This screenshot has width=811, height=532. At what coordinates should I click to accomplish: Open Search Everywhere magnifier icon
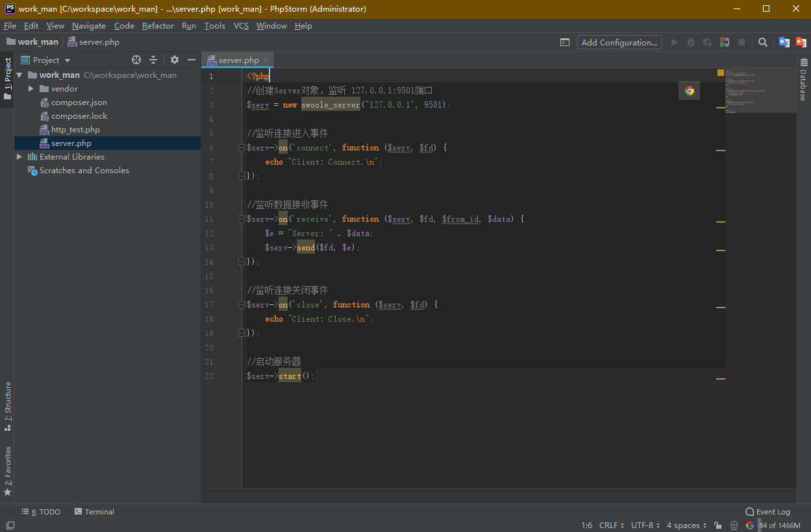763,42
